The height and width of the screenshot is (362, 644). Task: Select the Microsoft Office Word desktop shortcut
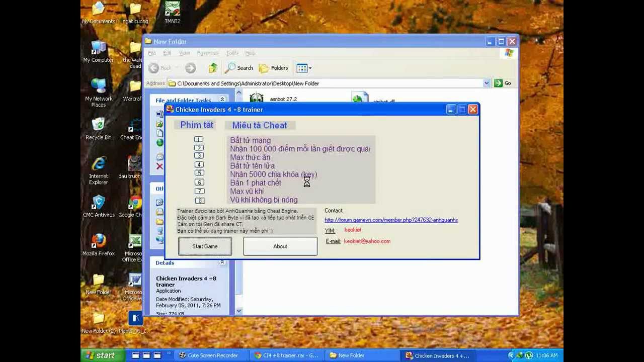(133, 287)
